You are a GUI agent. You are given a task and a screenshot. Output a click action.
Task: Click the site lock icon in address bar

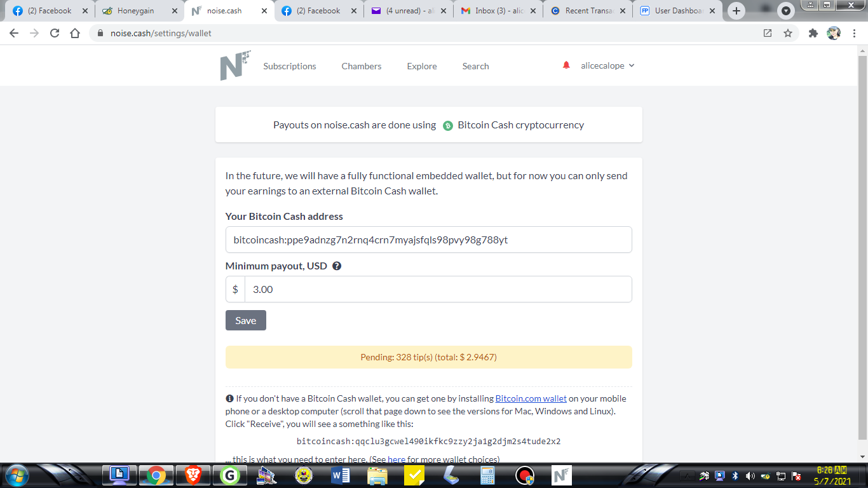tap(100, 33)
